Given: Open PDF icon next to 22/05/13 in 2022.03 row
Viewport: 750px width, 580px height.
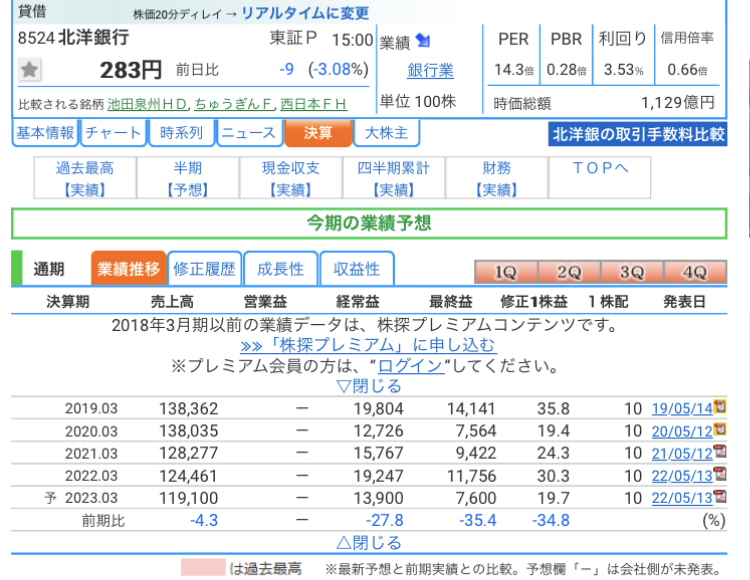Looking at the screenshot, I should coord(720,474).
